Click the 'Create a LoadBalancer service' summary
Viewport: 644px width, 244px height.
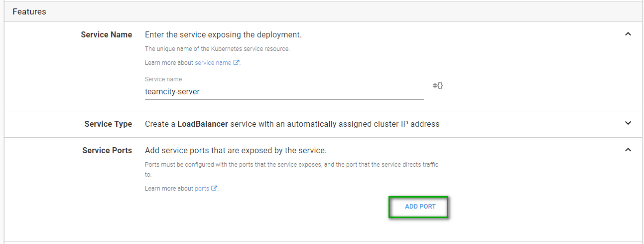pos(292,124)
